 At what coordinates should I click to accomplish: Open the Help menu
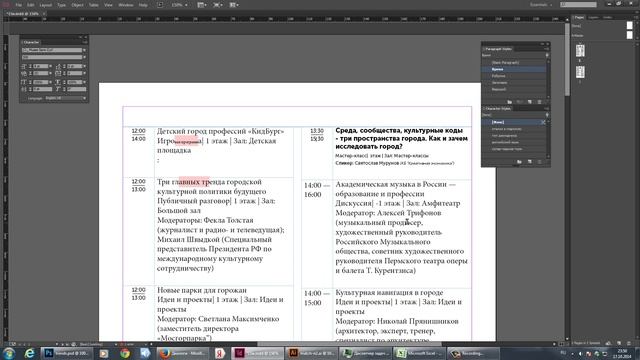[x=143, y=5]
